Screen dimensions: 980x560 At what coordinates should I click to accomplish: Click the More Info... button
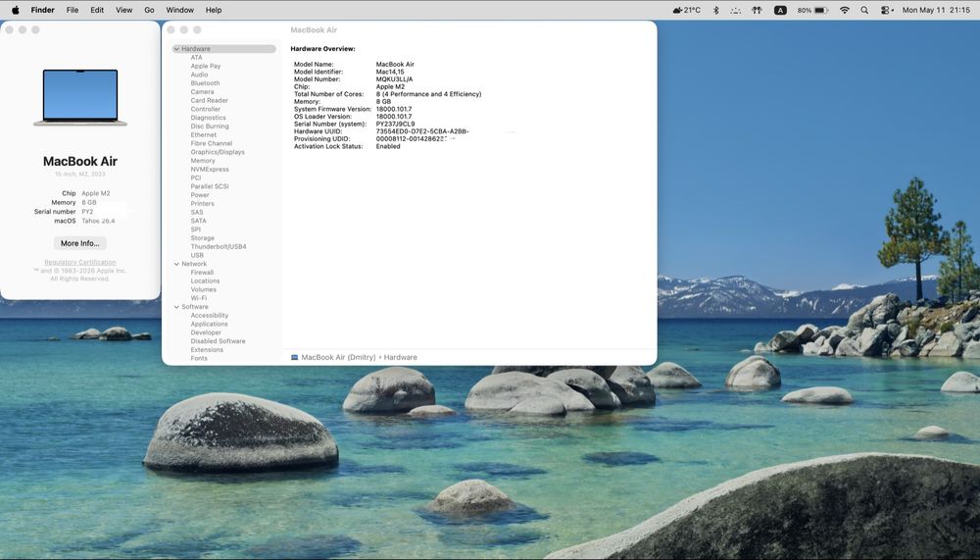pyautogui.click(x=80, y=243)
